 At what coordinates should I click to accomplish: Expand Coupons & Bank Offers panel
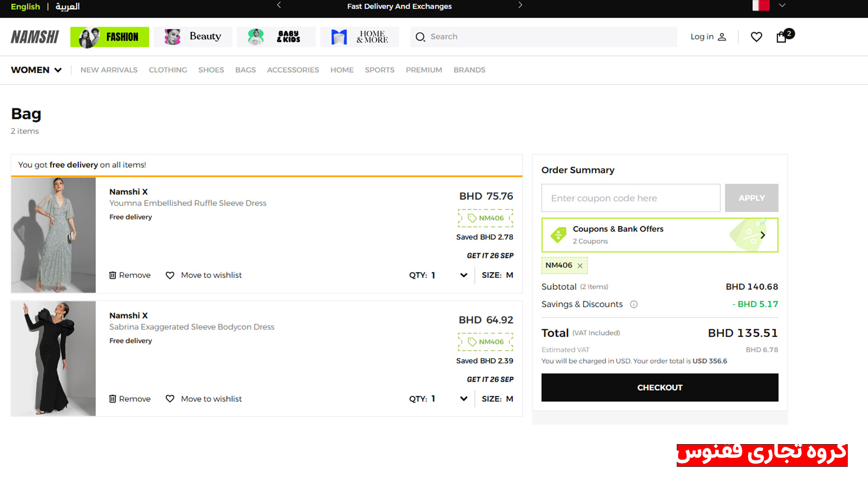pyautogui.click(x=660, y=235)
